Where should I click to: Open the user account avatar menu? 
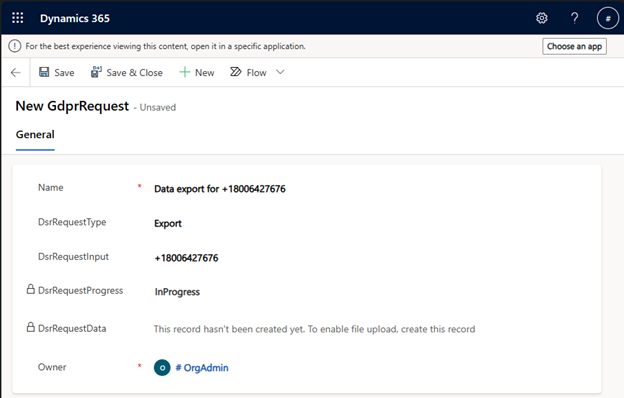(x=608, y=18)
